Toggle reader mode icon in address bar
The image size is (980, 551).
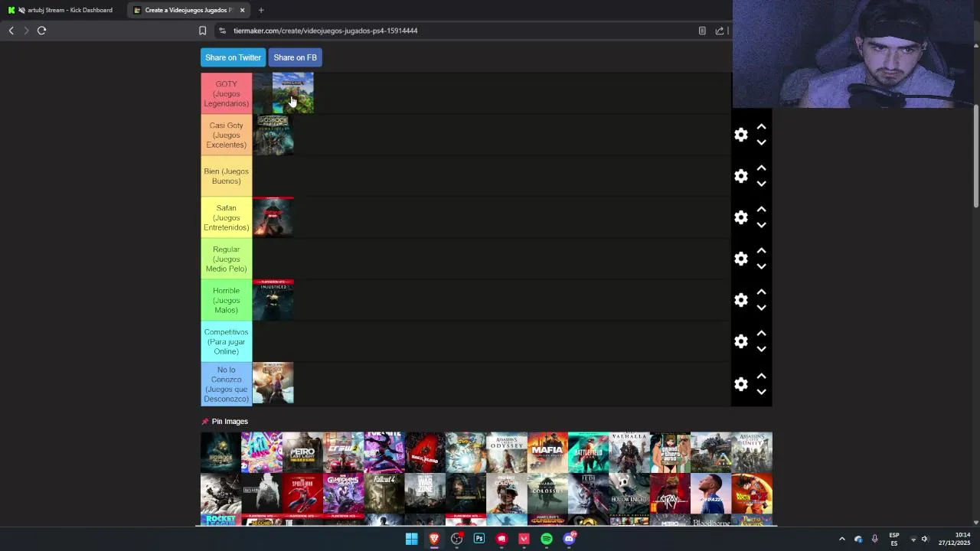(702, 31)
